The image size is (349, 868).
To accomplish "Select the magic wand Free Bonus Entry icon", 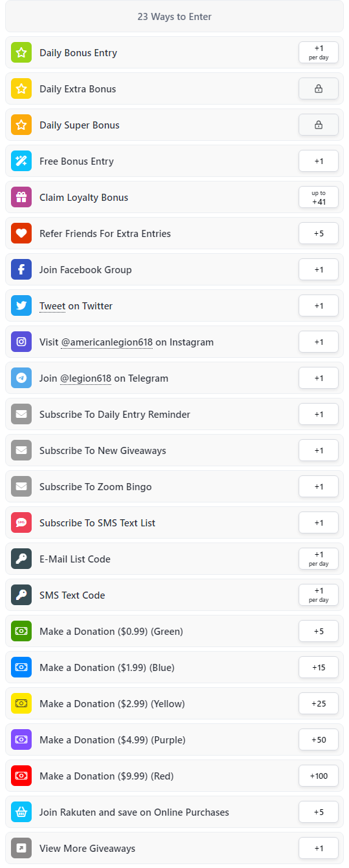I will [21, 161].
